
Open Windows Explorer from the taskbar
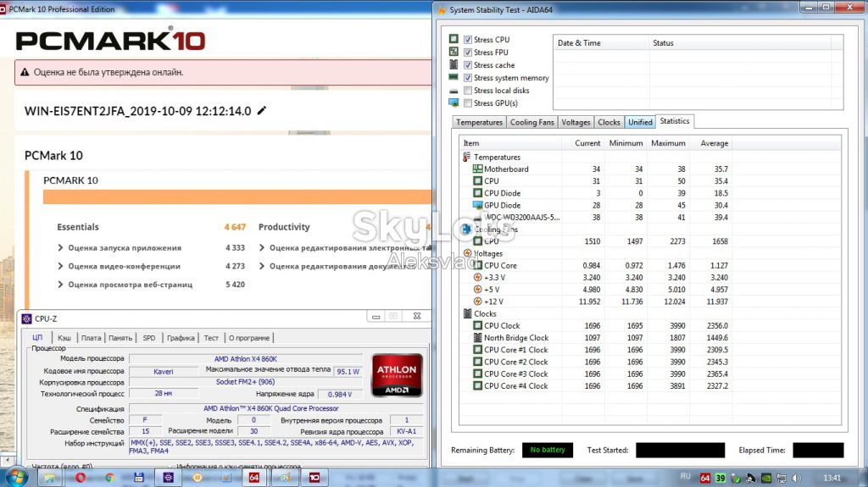(49, 477)
